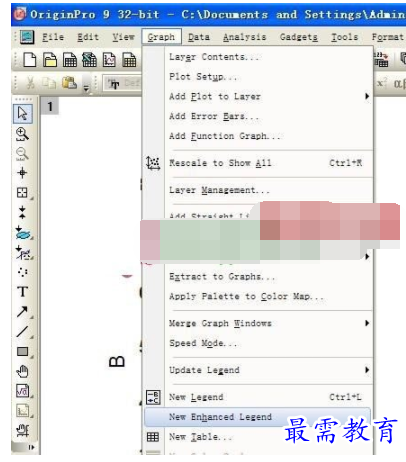Select the Zoom In magnifier tool
Image resolution: width=406 pixels, height=462 pixels.
(x=22, y=134)
